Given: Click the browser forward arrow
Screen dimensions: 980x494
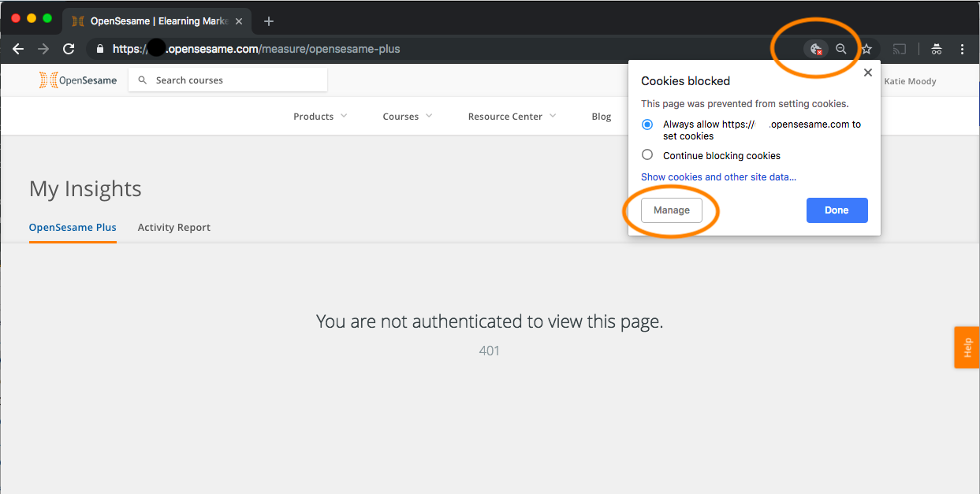Looking at the screenshot, I should coord(43,49).
